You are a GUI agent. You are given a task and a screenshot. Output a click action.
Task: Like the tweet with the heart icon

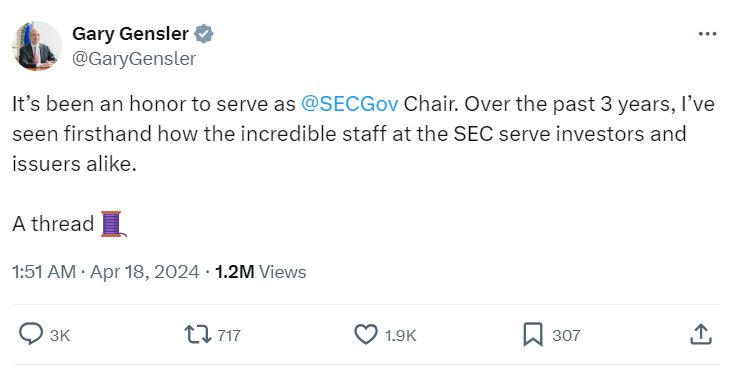366,335
